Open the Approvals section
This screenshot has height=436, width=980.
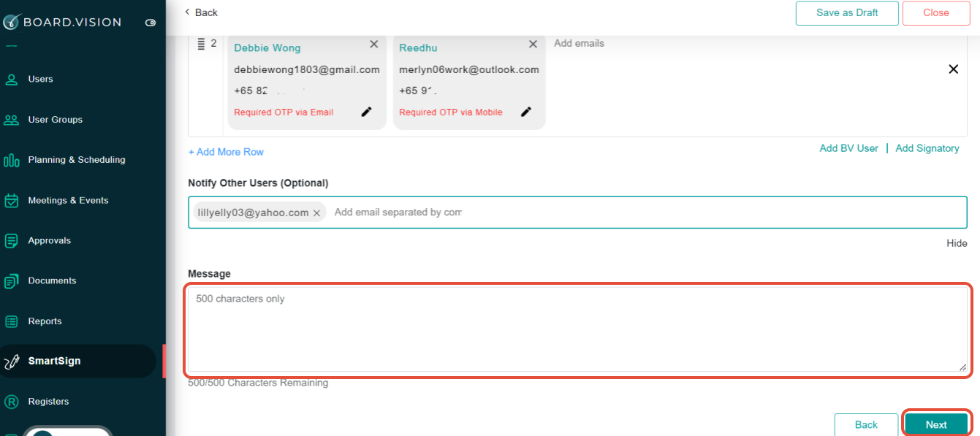(49, 240)
